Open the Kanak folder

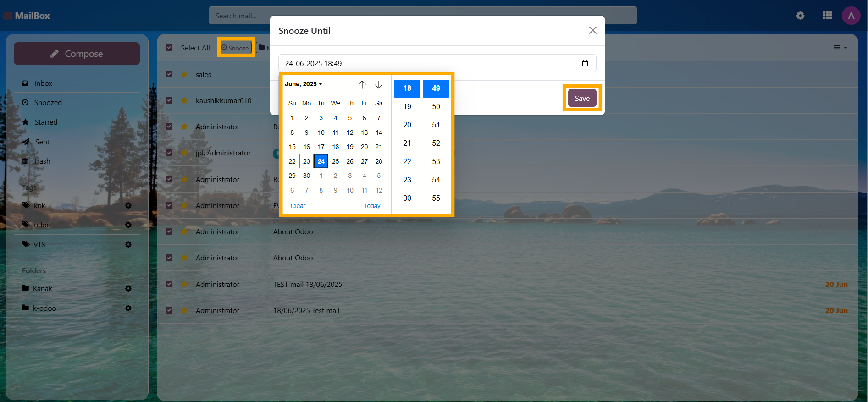[42, 288]
